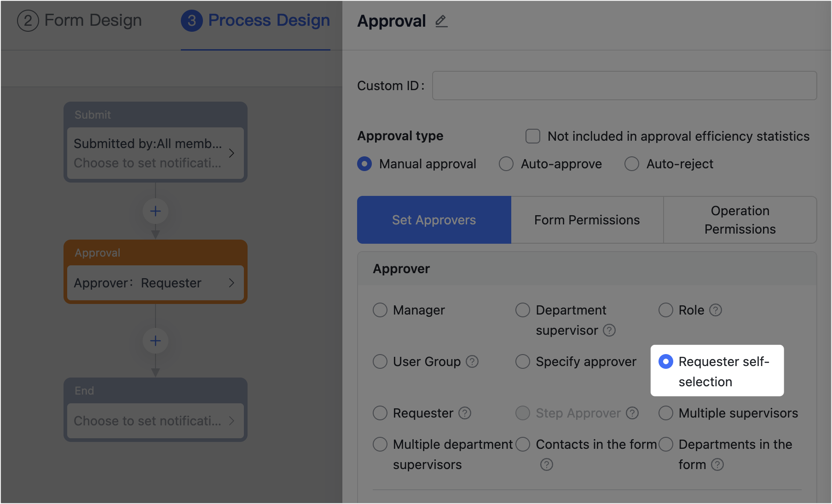Click the help icon next to Role
The image size is (832, 504).
[x=716, y=310]
